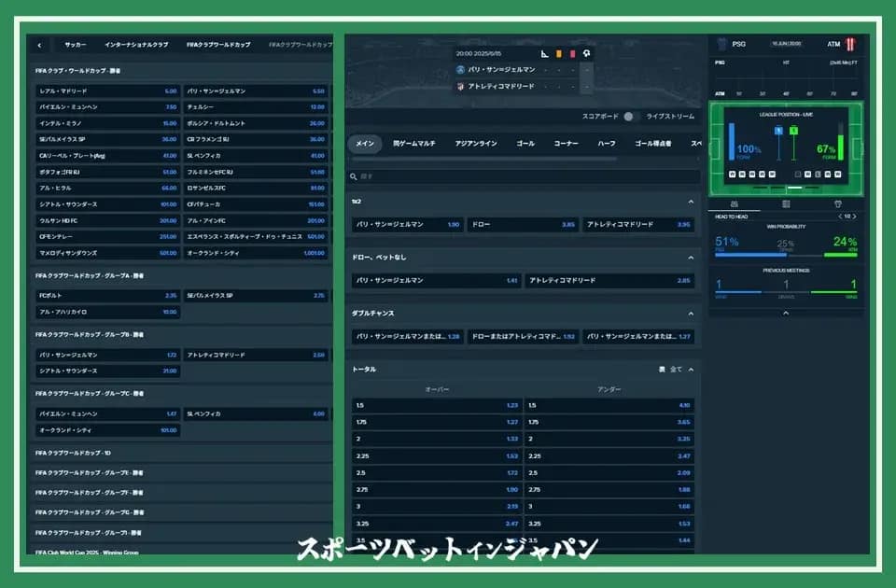Open the ハーフ tab
This screenshot has height=588, width=896.
pyautogui.click(x=607, y=144)
